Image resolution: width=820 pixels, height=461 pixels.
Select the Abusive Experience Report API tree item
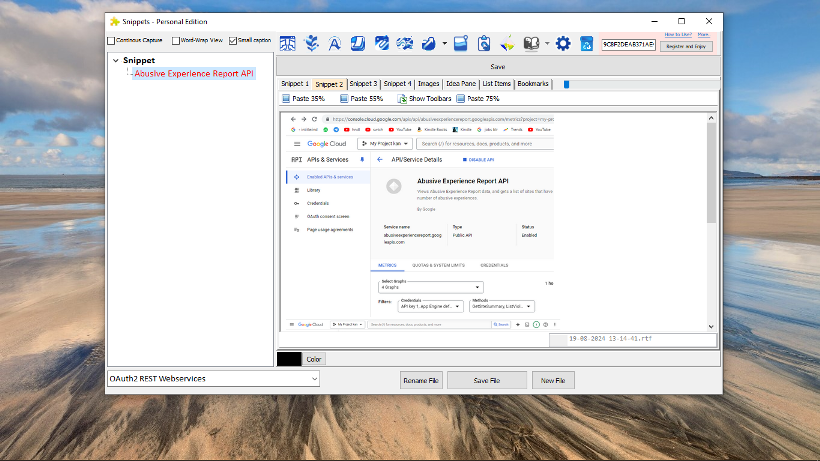pyautogui.click(x=193, y=74)
